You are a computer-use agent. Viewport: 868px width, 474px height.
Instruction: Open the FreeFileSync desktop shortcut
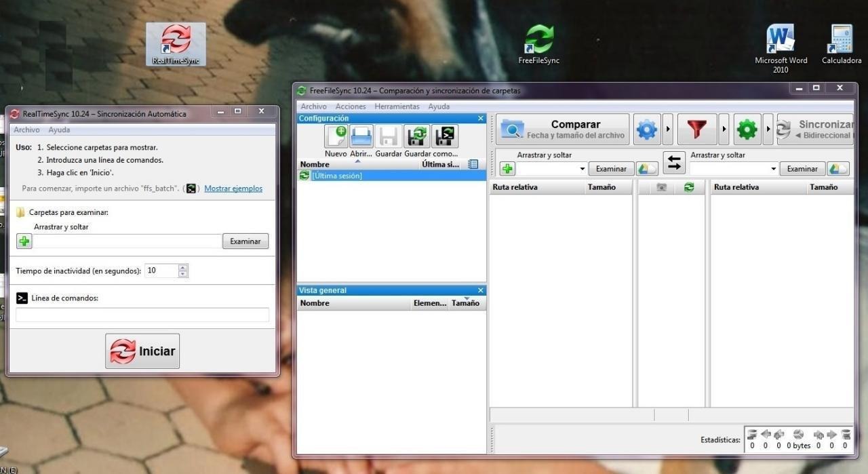pos(539,44)
